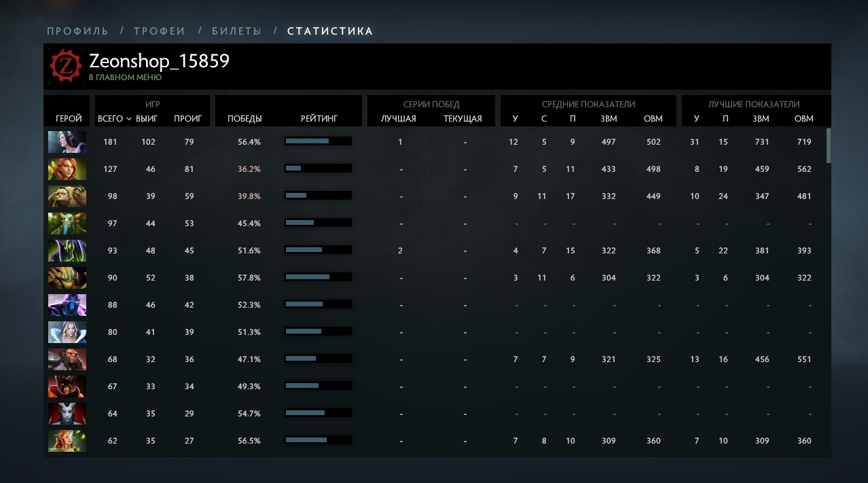Open hero portrait in the 90-games row
Viewport: 868px width, 483px height.
[67, 278]
